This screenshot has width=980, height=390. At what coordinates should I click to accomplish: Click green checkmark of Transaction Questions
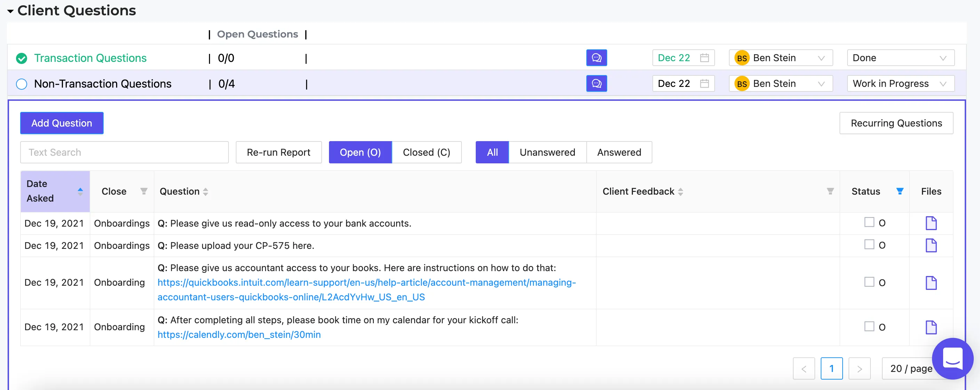pyautogui.click(x=22, y=58)
